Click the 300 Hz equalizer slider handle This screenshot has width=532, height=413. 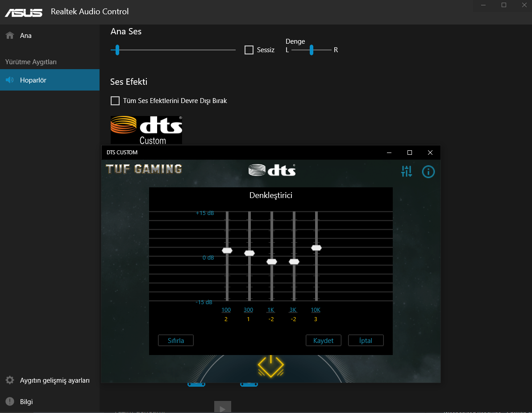pyautogui.click(x=249, y=253)
